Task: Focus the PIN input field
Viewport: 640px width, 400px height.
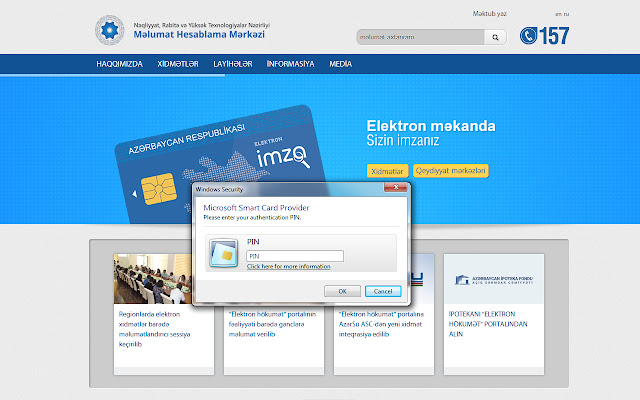Action: click(295, 256)
